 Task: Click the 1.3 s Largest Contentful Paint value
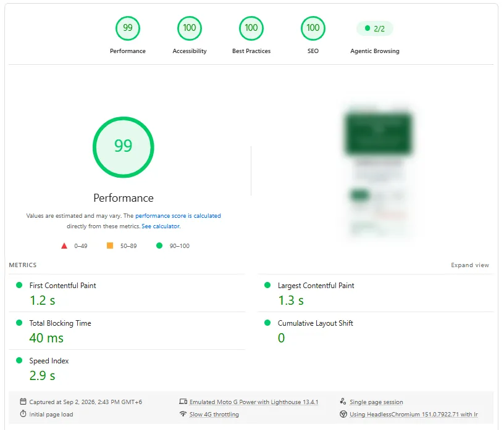pyautogui.click(x=291, y=300)
